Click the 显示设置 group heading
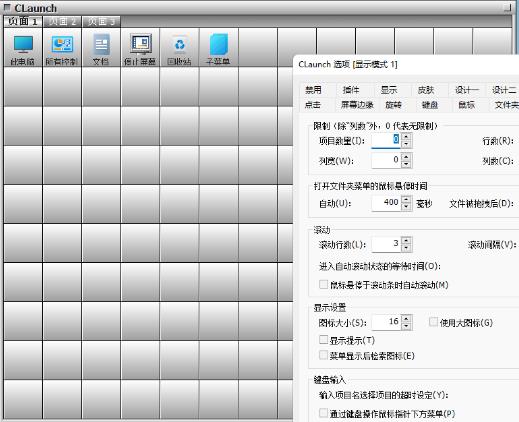 (329, 307)
